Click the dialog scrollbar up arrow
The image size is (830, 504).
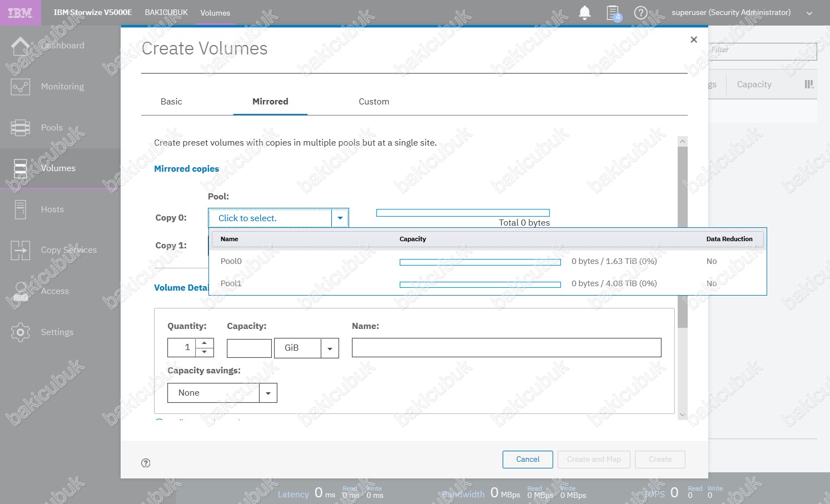tap(683, 141)
